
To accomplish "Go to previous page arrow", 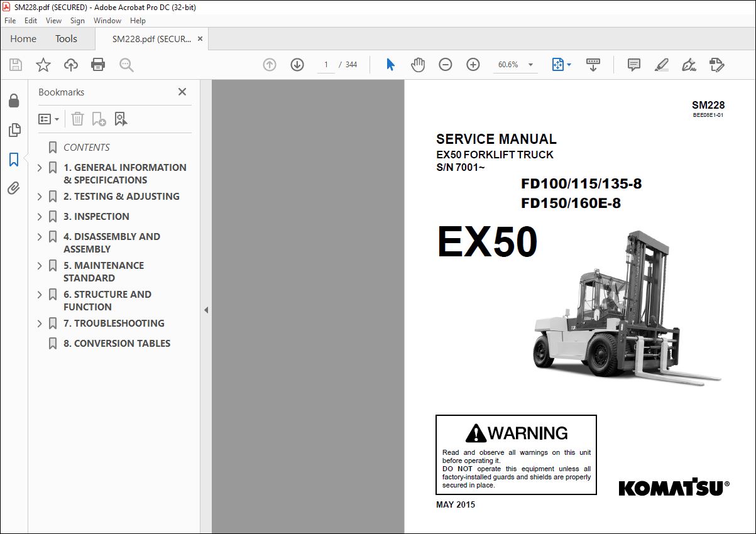I will (x=270, y=65).
